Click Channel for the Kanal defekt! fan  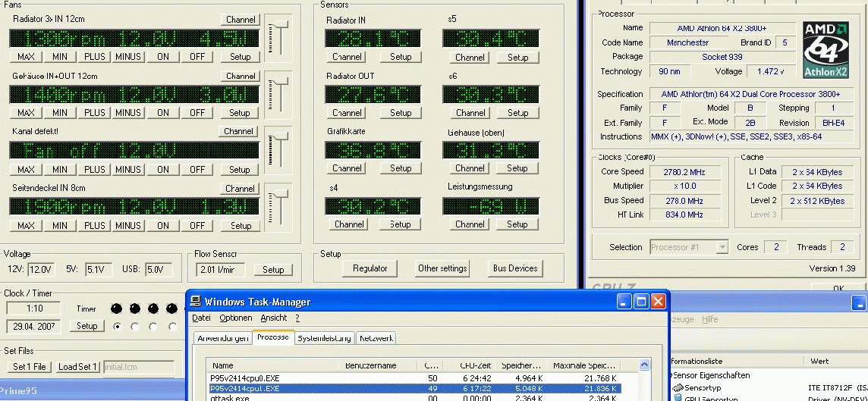coord(238,131)
